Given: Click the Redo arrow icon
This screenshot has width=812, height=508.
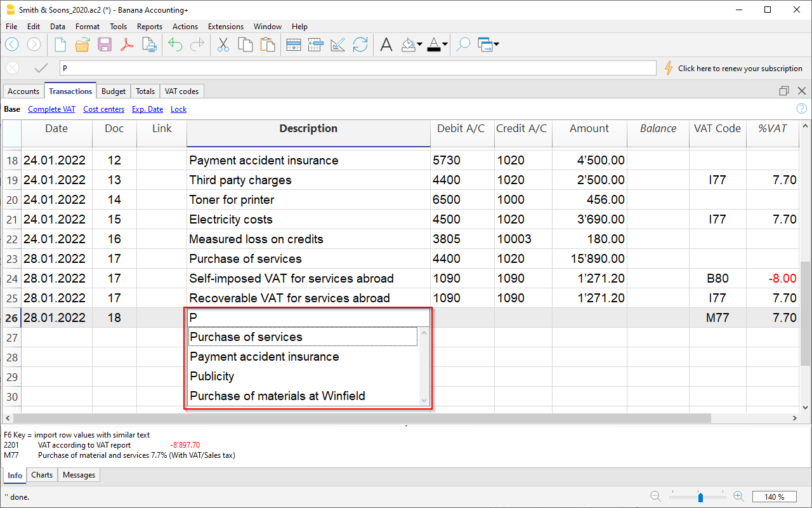Looking at the screenshot, I should click(x=197, y=44).
